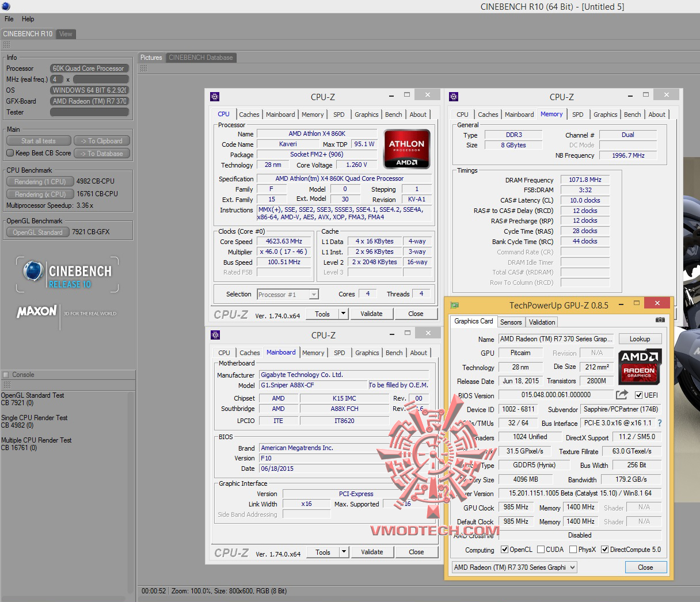Open SPD tab in CPU-Z Memory window

[578, 115]
